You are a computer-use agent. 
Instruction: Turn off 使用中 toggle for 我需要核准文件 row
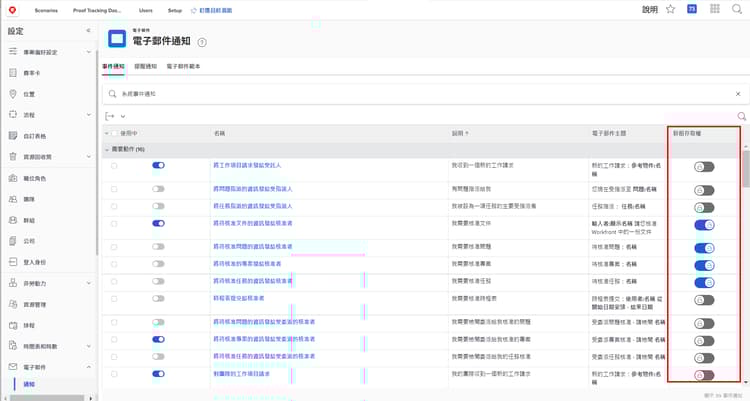coord(158,223)
